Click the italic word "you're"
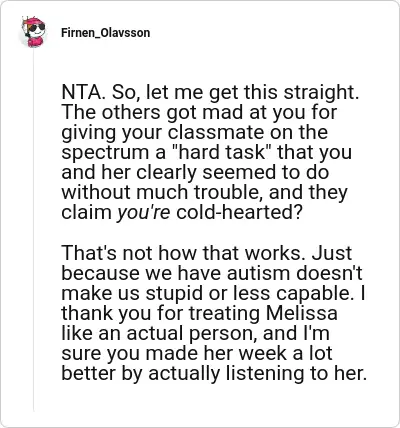This screenshot has height=428, width=400. [144, 213]
